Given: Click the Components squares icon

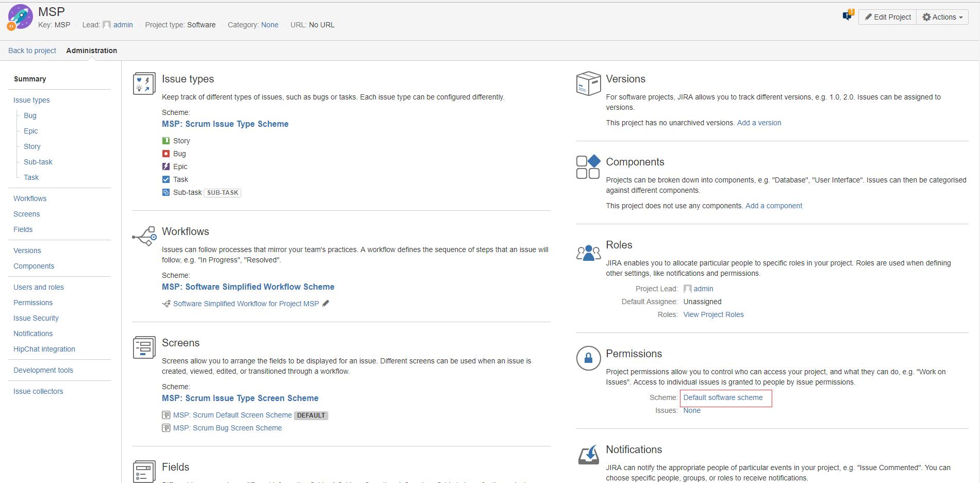Looking at the screenshot, I should coord(588,166).
